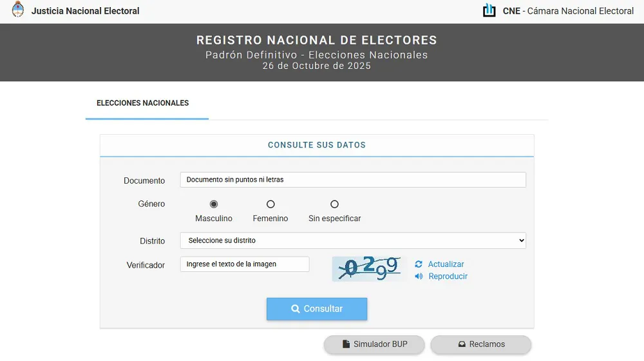
Task: Choose the Sin especificar gender option
Action: coord(334,204)
